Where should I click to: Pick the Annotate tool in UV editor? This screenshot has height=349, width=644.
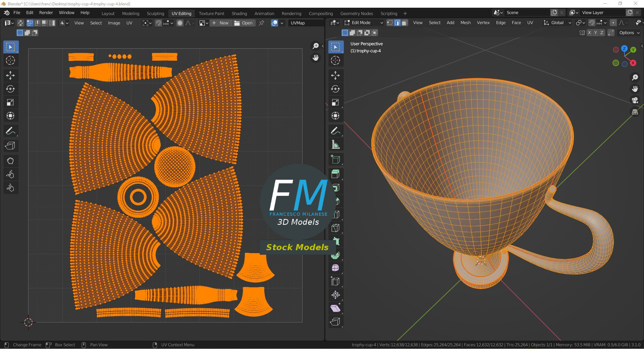coord(10,131)
